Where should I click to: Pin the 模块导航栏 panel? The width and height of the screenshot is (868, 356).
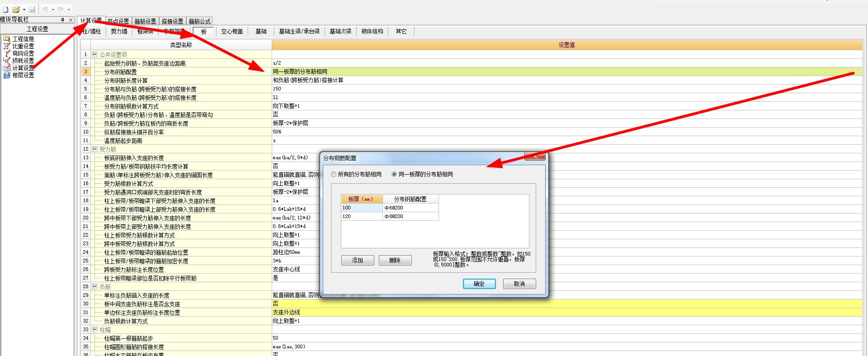click(x=63, y=20)
